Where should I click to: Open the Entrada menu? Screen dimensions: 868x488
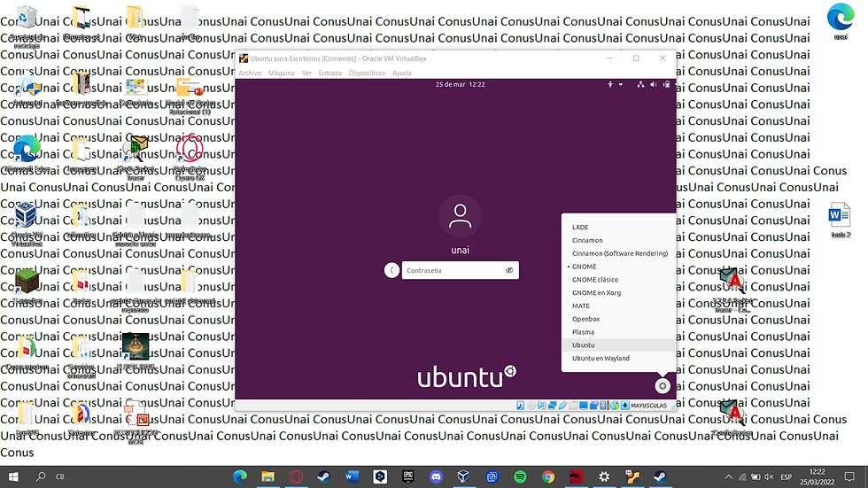(x=329, y=73)
